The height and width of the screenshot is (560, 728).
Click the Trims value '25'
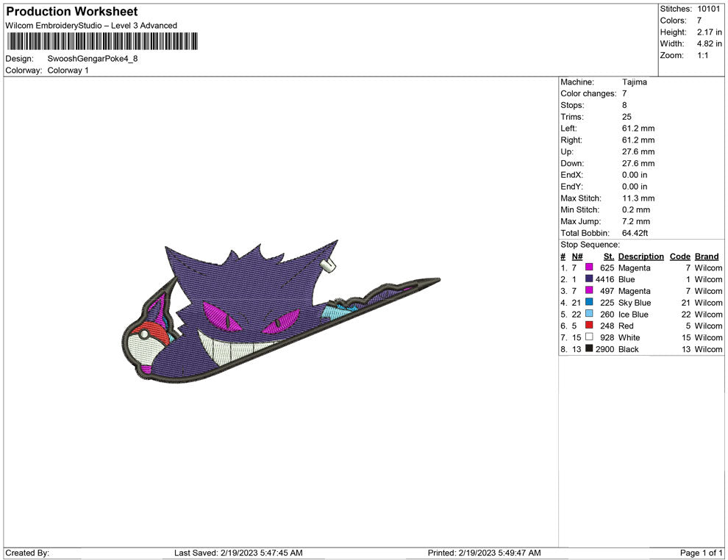627,117
